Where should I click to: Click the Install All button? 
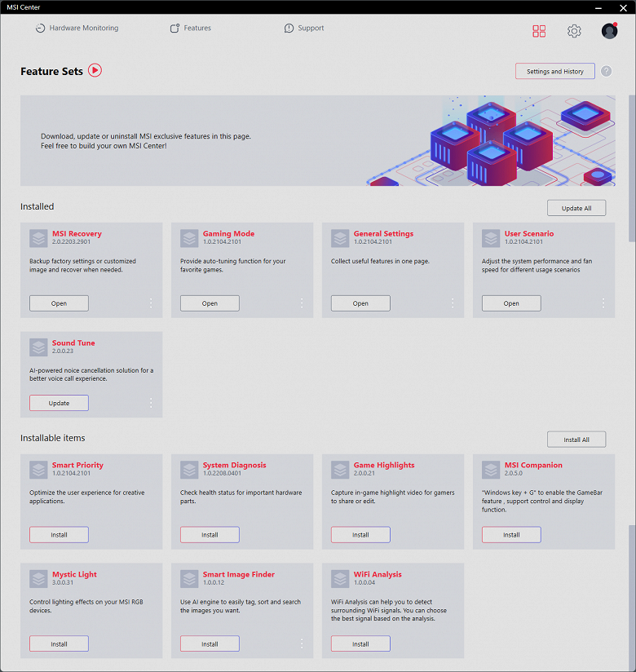[x=576, y=440]
